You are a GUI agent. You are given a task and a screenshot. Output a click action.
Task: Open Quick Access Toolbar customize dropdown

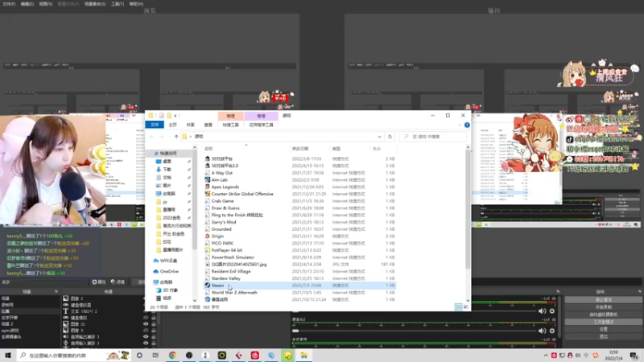click(175, 116)
